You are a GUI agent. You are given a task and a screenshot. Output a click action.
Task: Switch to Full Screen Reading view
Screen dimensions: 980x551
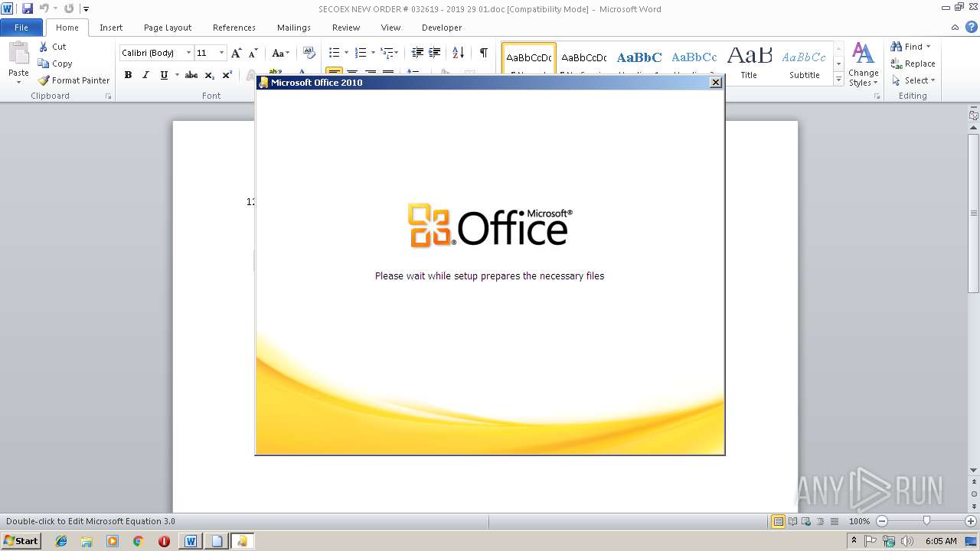[x=792, y=521]
